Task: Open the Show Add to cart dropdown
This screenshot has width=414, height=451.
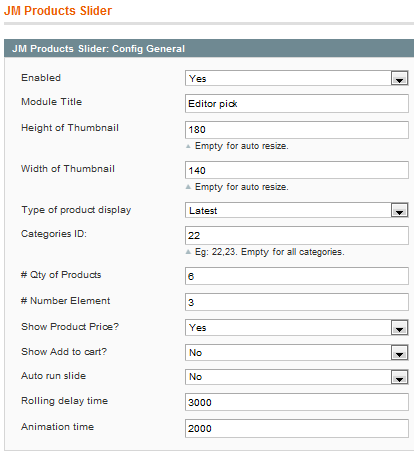Action: (297, 352)
